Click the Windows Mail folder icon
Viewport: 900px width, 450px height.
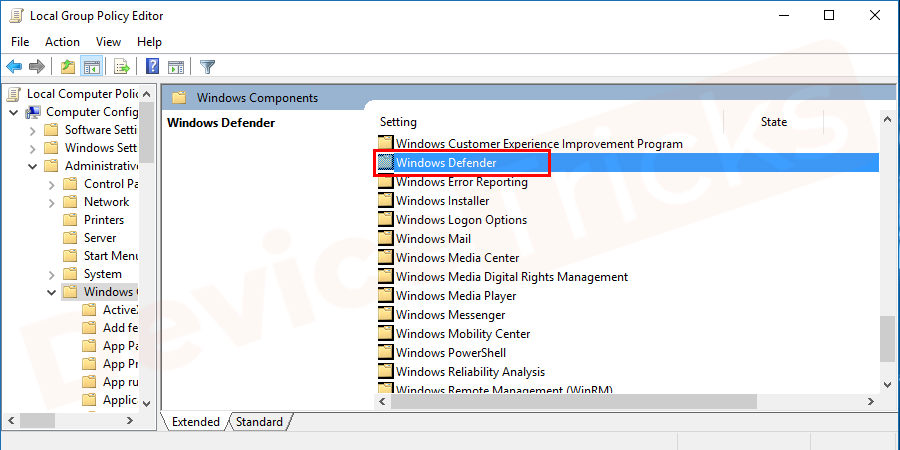[386, 239]
